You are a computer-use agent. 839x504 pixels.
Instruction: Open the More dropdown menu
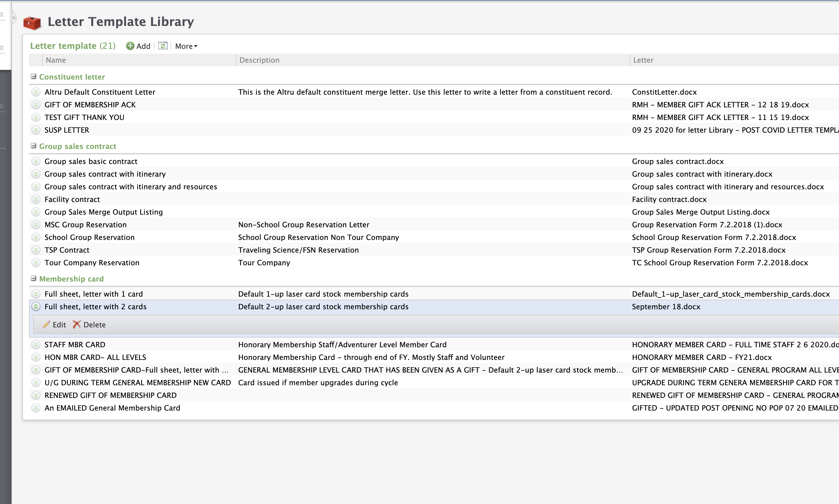pyautogui.click(x=186, y=46)
